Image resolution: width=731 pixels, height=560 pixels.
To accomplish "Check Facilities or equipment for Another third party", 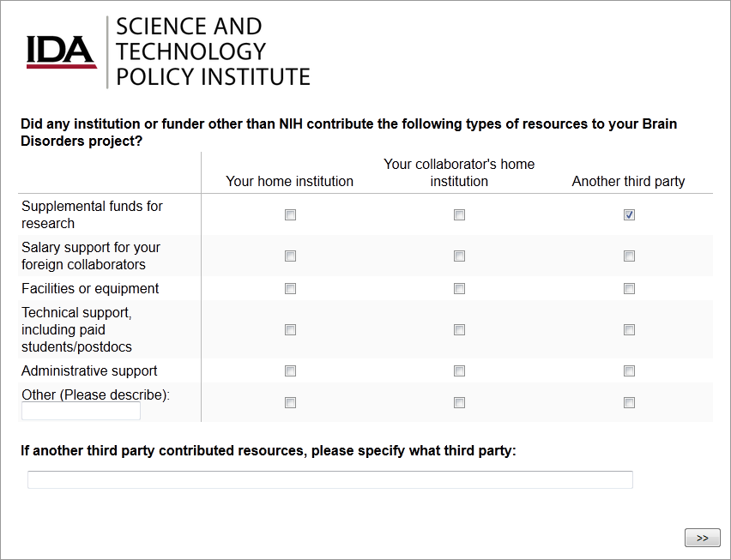I will 629,289.
